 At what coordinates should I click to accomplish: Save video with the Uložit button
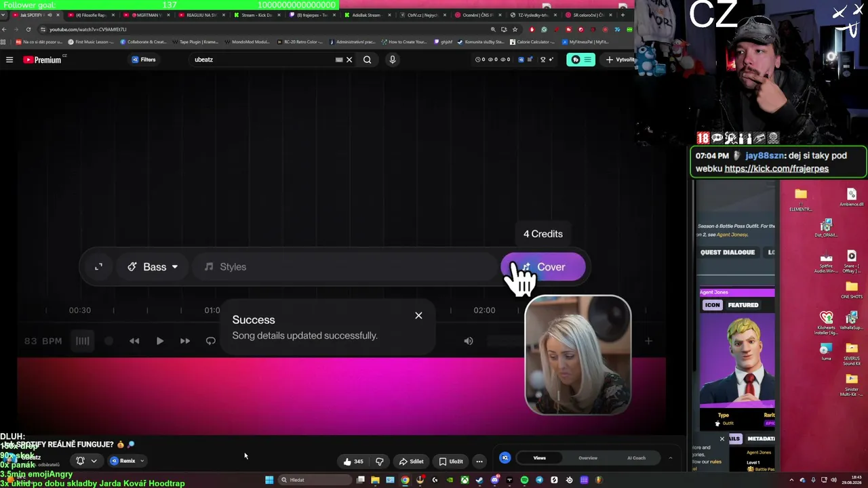pos(451,462)
